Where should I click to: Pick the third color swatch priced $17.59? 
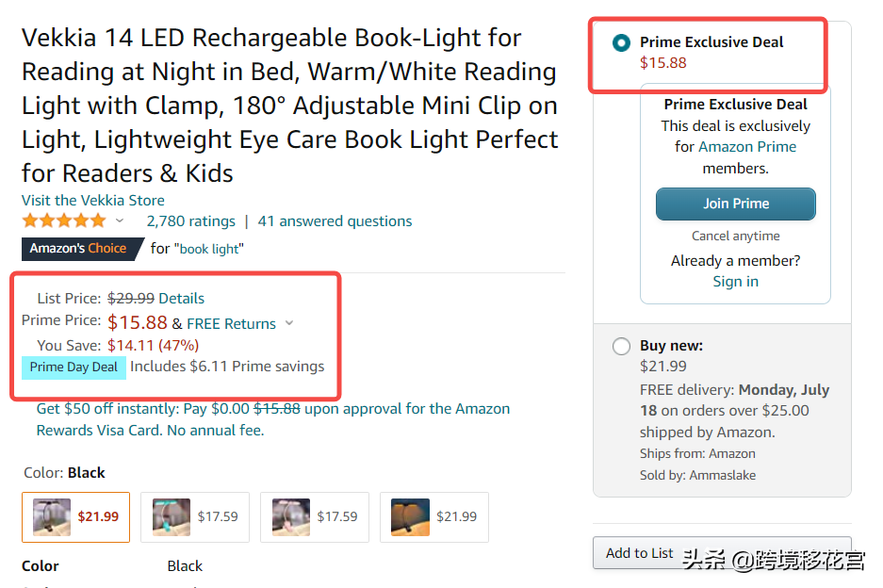315,516
